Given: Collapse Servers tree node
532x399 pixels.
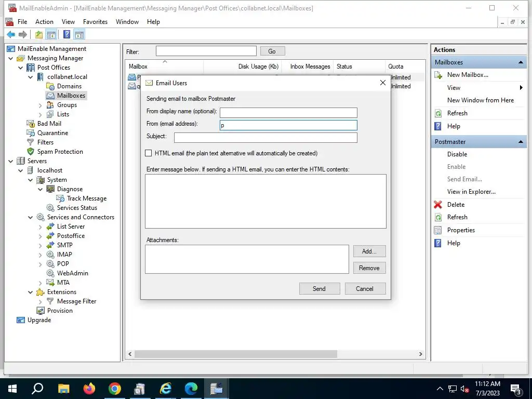Looking at the screenshot, I should [11, 161].
